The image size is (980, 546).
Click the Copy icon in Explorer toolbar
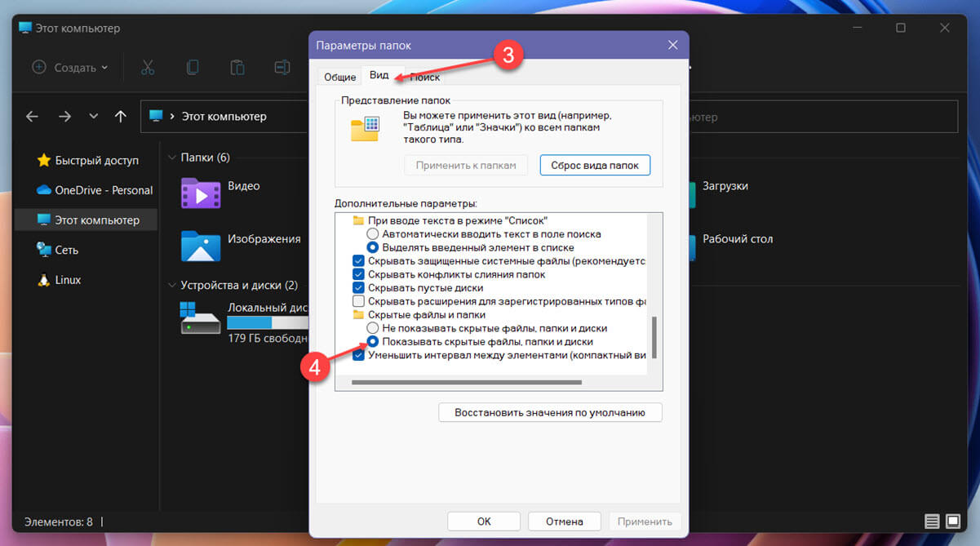click(192, 68)
